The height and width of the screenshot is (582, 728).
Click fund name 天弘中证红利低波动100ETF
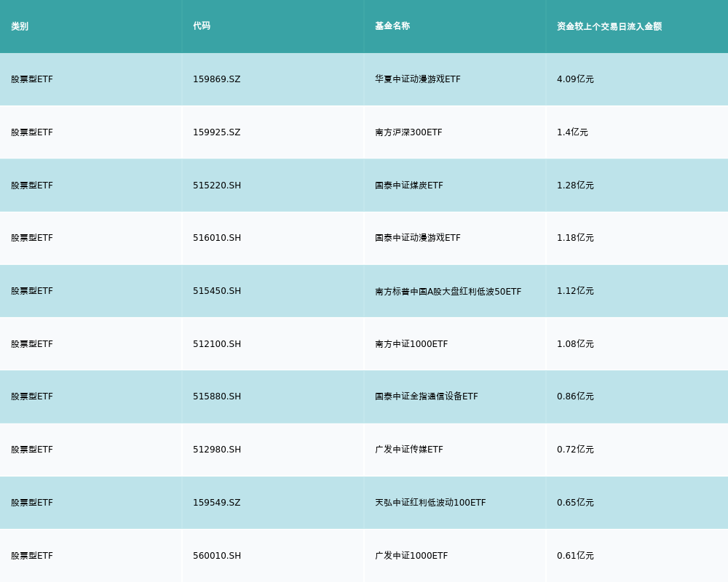point(430,503)
